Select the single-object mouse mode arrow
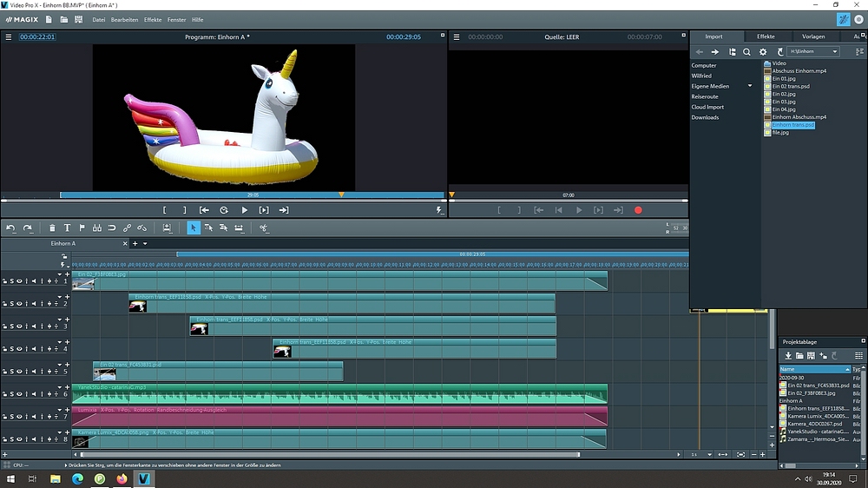This screenshot has height=488, width=868. point(194,228)
